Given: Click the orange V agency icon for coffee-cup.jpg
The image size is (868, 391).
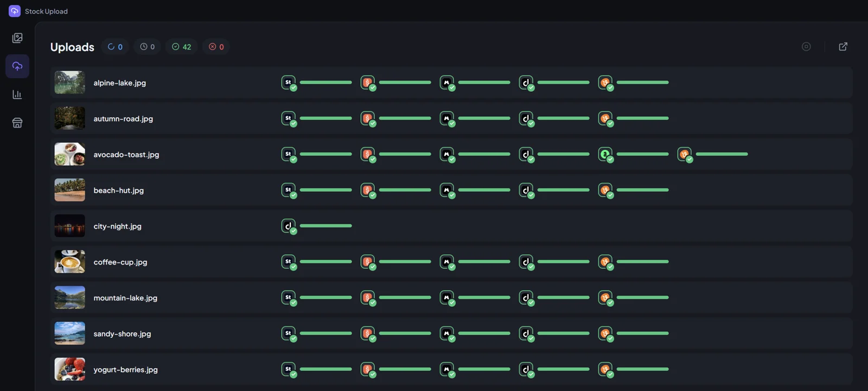Looking at the screenshot, I should tap(605, 262).
